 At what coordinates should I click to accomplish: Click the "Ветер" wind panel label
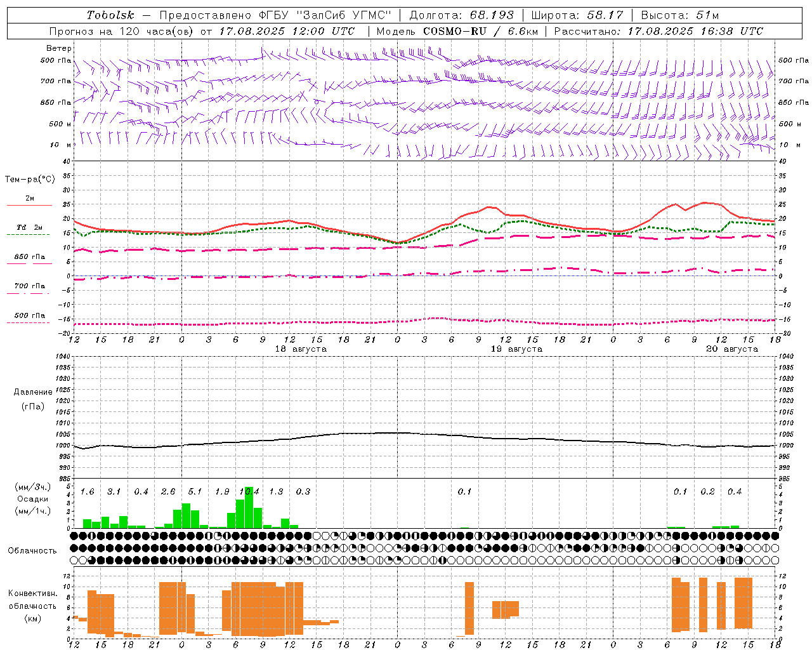point(59,48)
